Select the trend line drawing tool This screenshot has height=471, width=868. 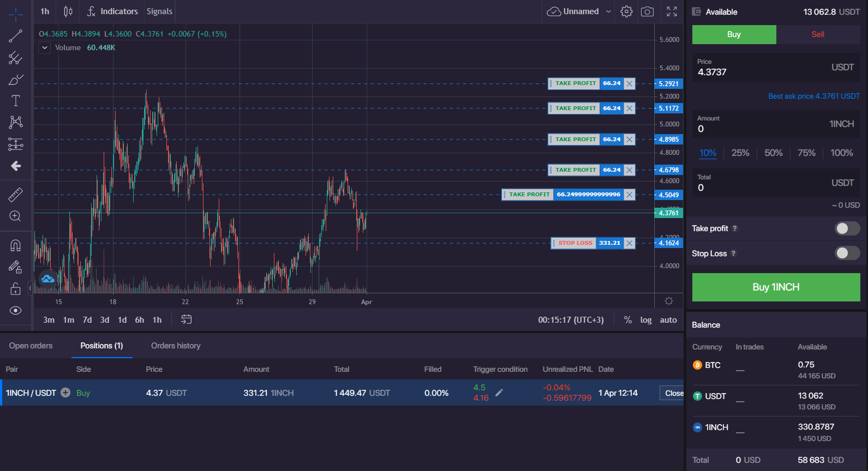16,36
